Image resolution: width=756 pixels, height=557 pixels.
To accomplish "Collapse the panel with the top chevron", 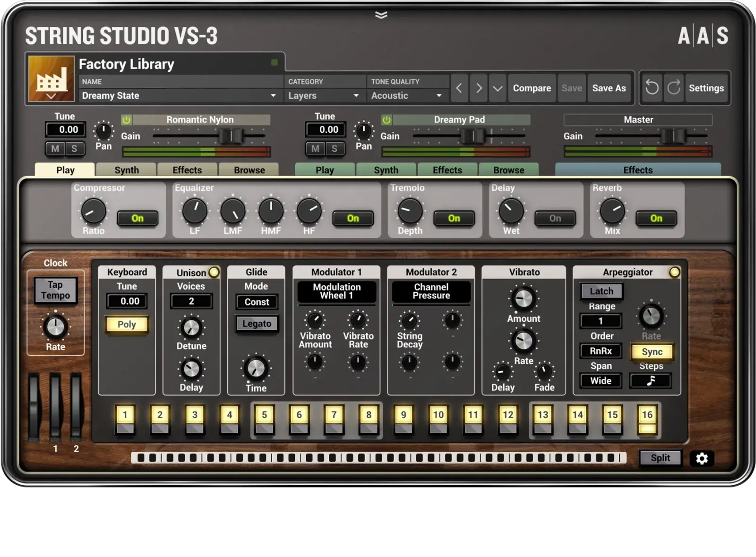I will pyautogui.click(x=381, y=15).
